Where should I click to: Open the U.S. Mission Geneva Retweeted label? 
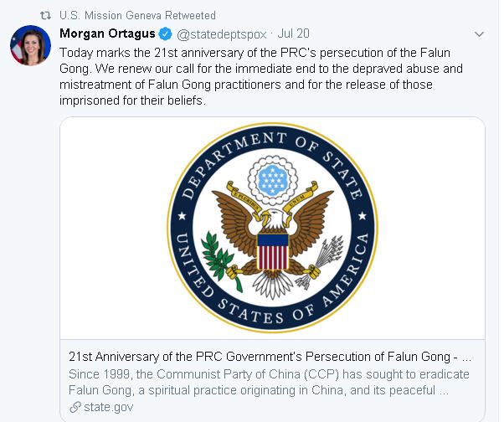[x=138, y=16]
